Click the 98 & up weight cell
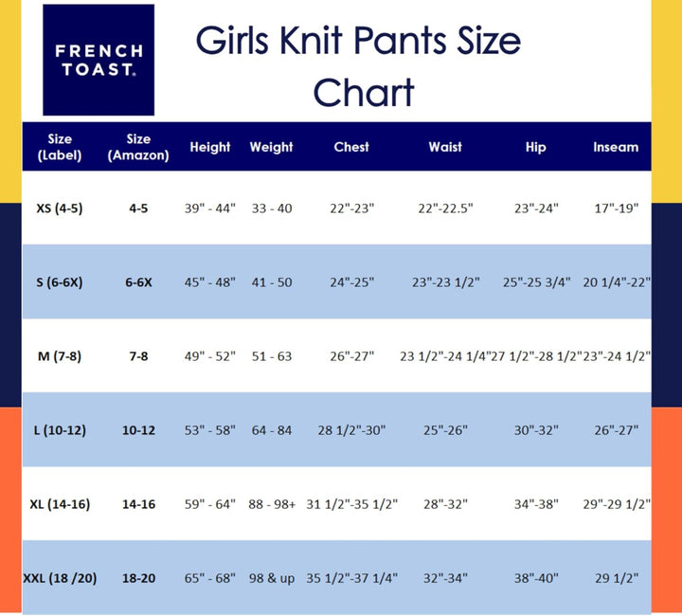 272,577
